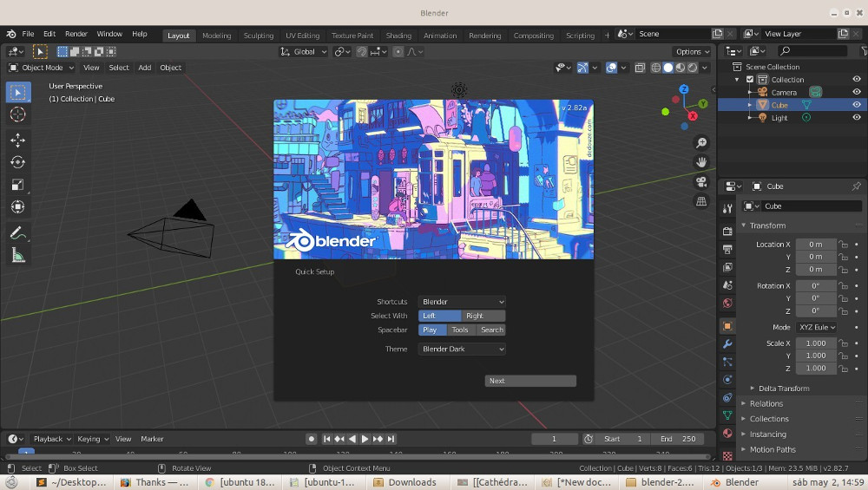Viewport: 868px width, 490px height.
Task: Select the Scale tool
Action: click(17, 185)
